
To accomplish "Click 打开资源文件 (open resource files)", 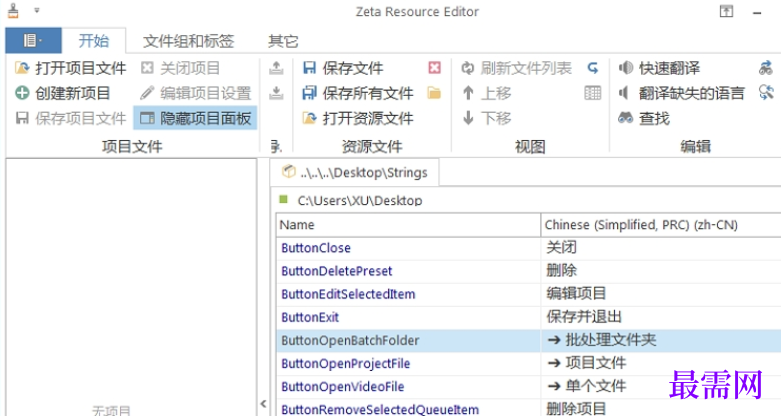I will 358,118.
